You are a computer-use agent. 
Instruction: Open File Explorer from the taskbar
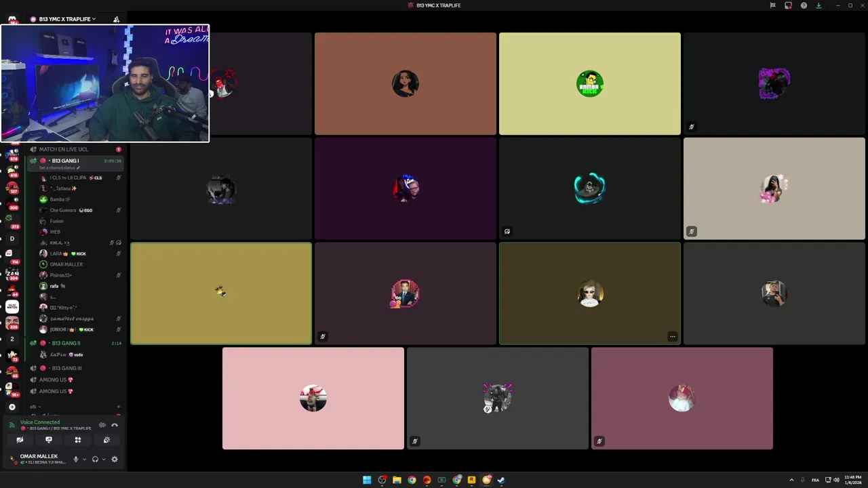(397, 480)
